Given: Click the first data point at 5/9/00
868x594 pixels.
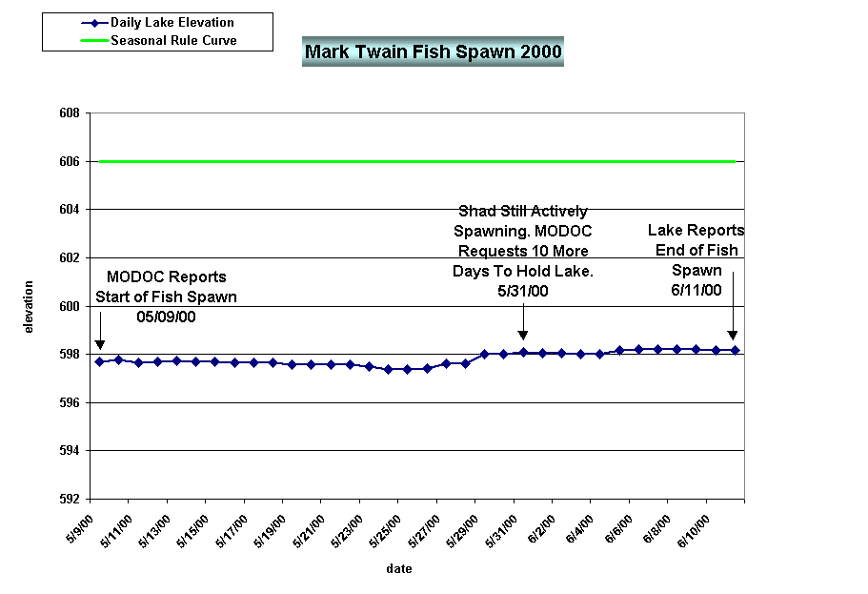Looking at the screenshot, I should (100, 361).
